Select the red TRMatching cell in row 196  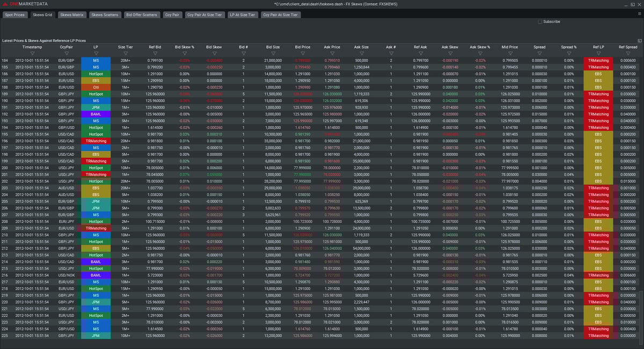(x=96, y=141)
